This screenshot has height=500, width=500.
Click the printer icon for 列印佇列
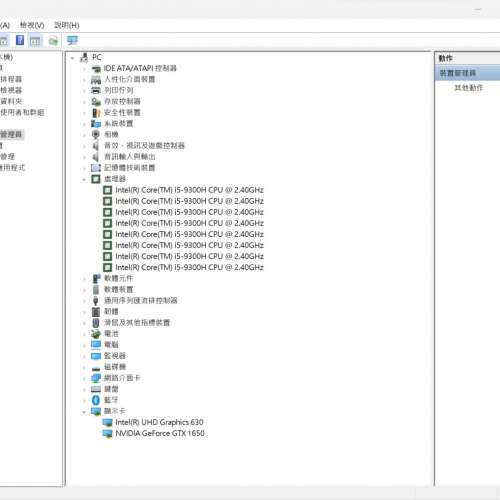click(96, 90)
